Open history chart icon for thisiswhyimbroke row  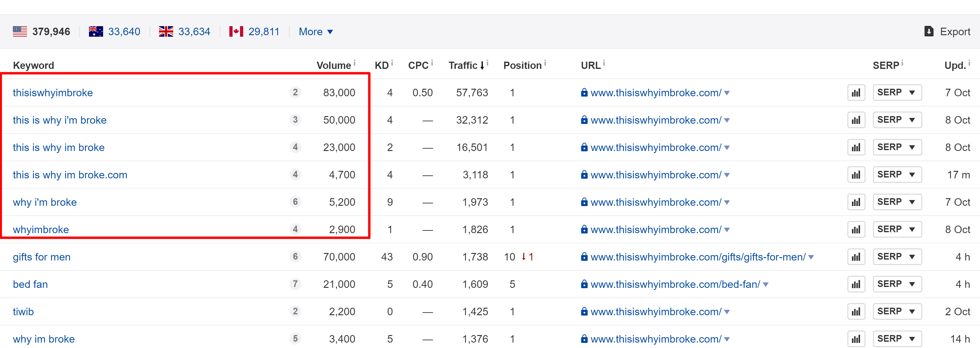856,93
